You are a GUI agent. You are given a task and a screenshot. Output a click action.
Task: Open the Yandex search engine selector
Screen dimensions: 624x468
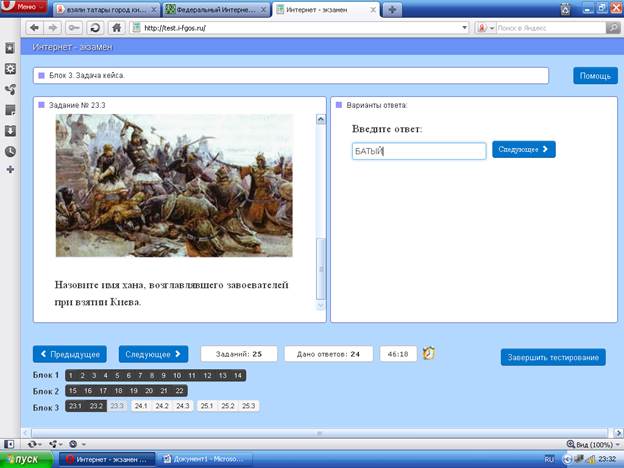click(x=485, y=28)
